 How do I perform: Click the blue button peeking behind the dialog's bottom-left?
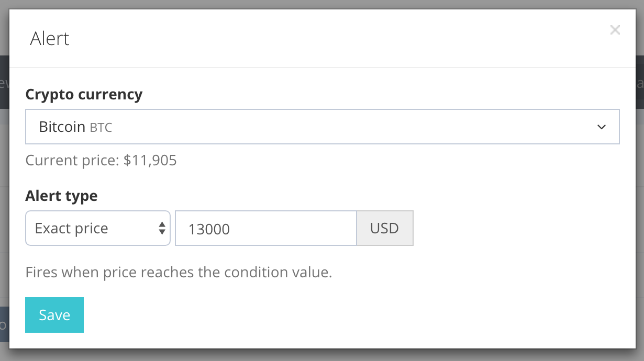(4, 324)
